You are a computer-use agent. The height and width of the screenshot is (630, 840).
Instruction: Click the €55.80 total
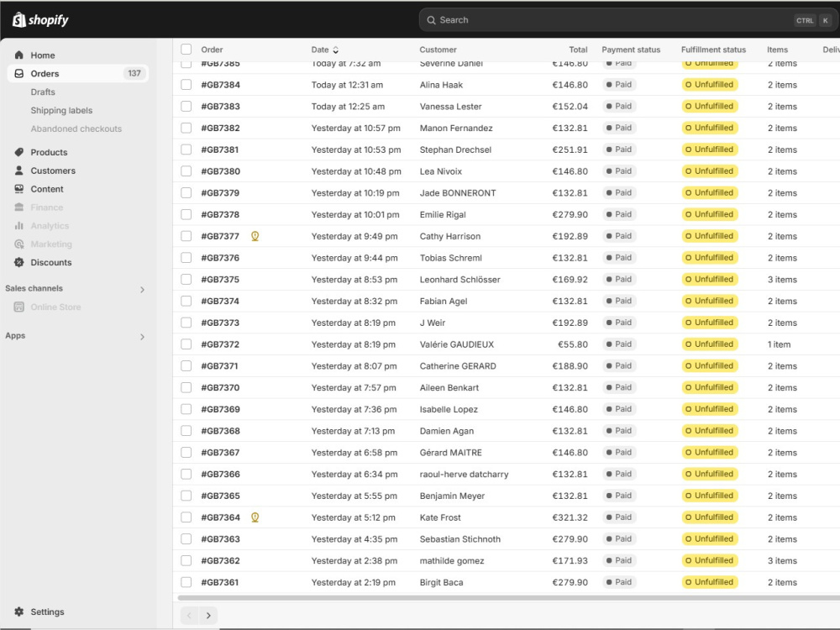coord(573,344)
